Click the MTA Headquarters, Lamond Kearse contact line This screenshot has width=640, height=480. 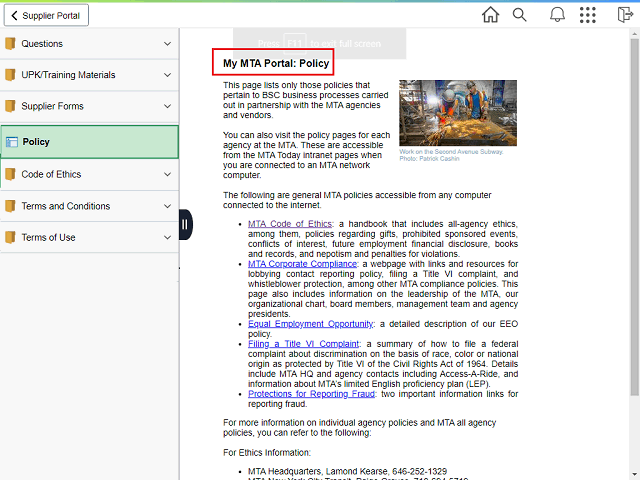point(347,471)
